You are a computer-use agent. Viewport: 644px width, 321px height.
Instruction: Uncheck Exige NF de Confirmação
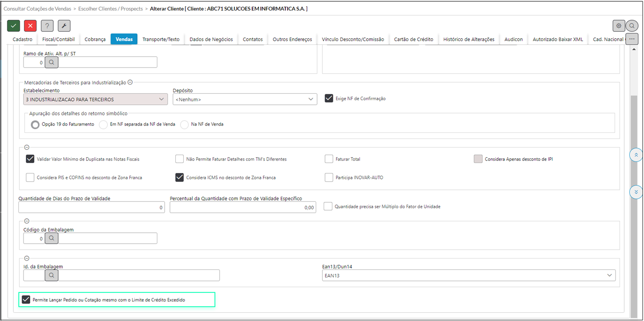pos(329,98)
